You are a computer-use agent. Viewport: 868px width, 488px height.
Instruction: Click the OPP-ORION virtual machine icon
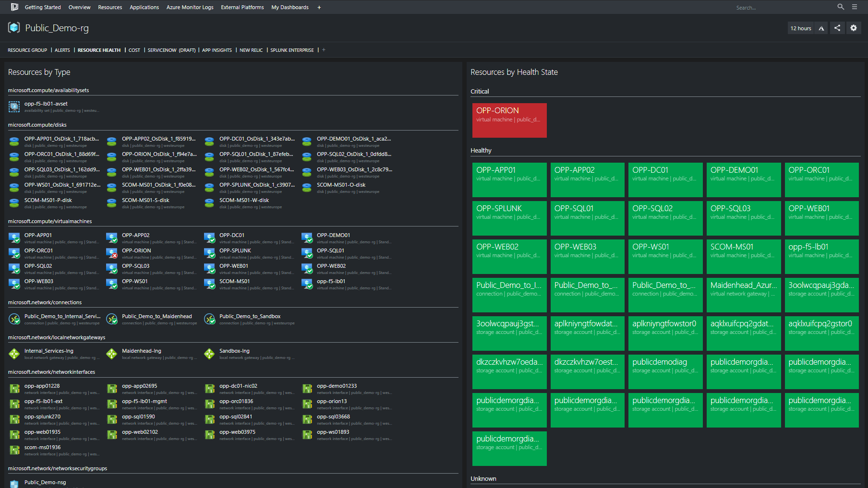112,253
